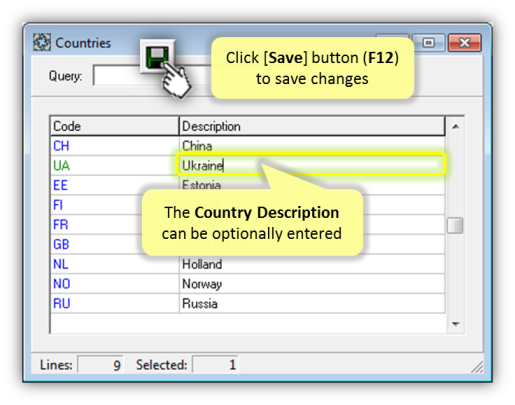Select the China description cell
Screen dimensions: 515x405
click(312, 146)
